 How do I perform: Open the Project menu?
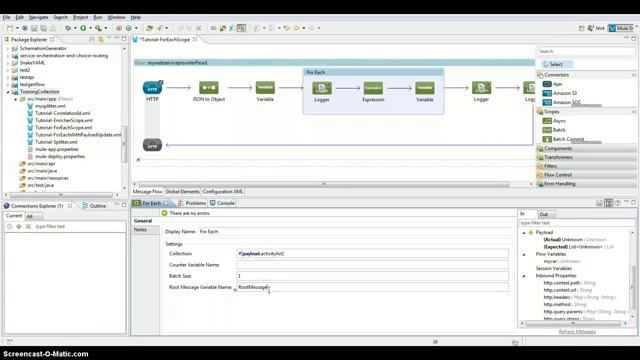(x=80, y=17)
